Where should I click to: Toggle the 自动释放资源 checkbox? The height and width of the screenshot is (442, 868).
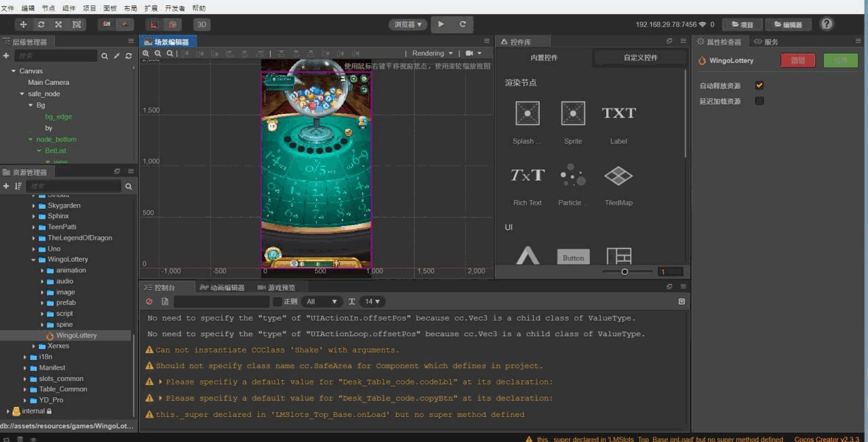[x=759, y=86]
